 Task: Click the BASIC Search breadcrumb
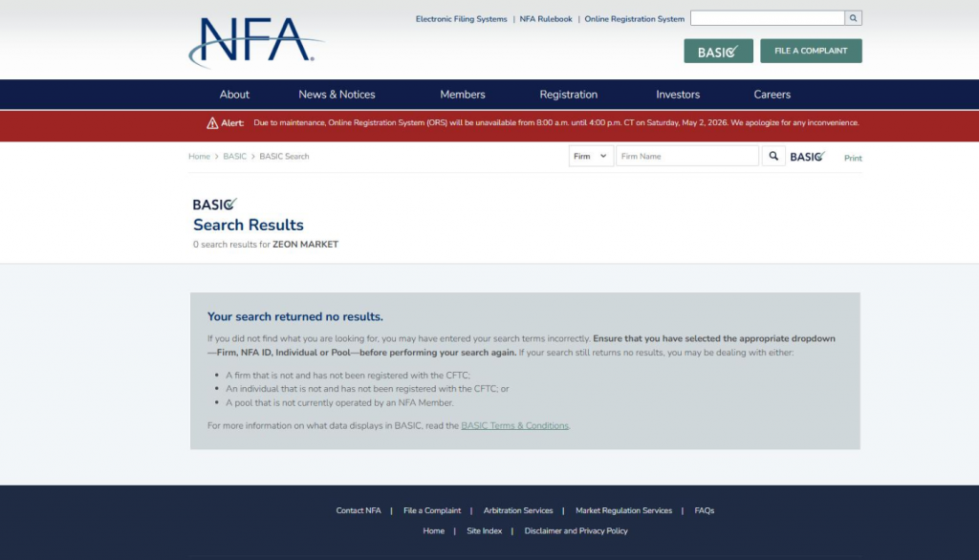(284, 157)
